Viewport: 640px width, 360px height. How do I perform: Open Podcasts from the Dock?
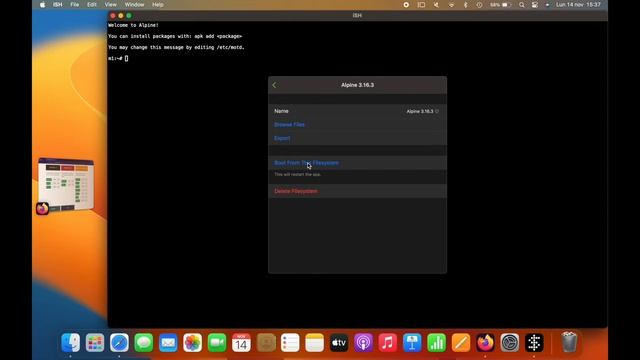(x=363, y=342)
